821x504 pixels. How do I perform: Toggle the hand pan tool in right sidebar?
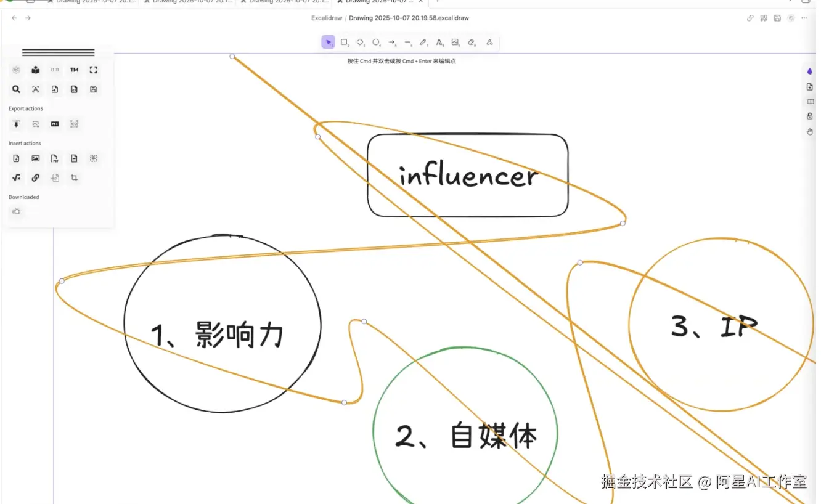[x=810, y=132]
